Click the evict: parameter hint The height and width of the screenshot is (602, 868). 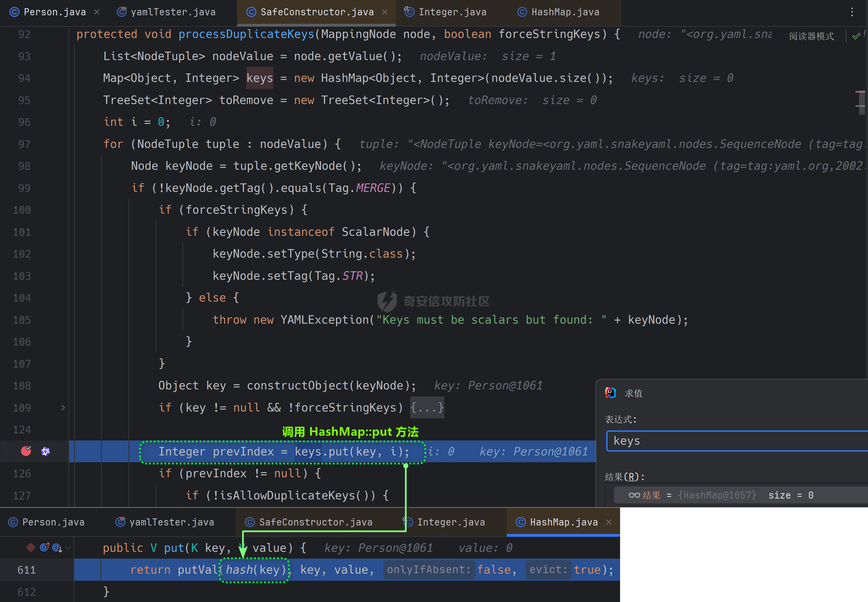click(548, 570)
